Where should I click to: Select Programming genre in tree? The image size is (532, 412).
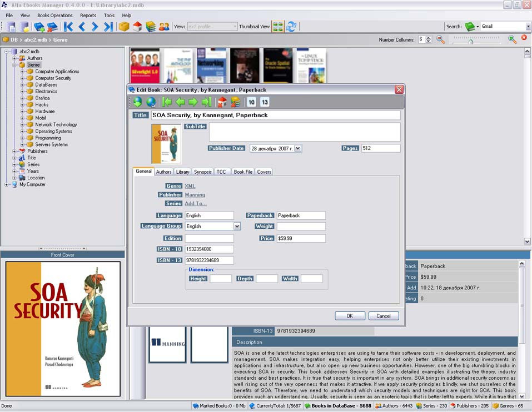pos(48,138)
